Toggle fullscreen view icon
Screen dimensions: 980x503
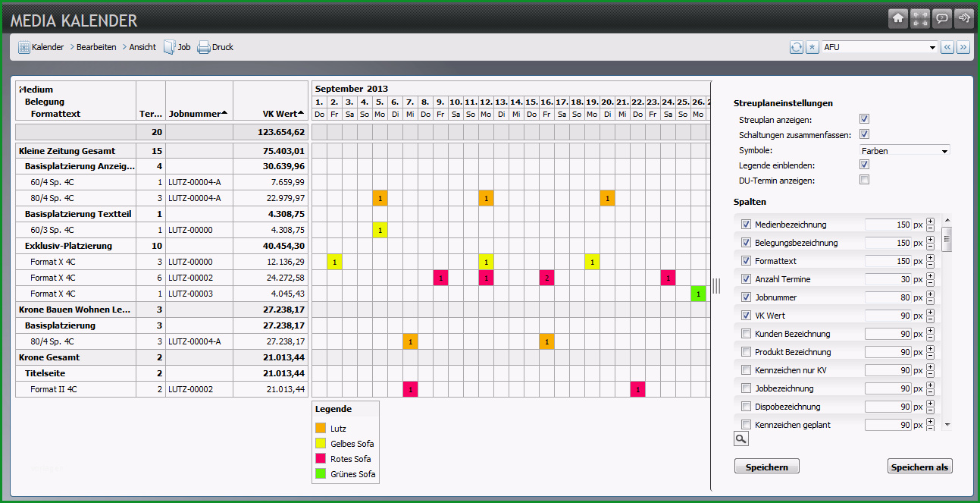click(920, 19)
